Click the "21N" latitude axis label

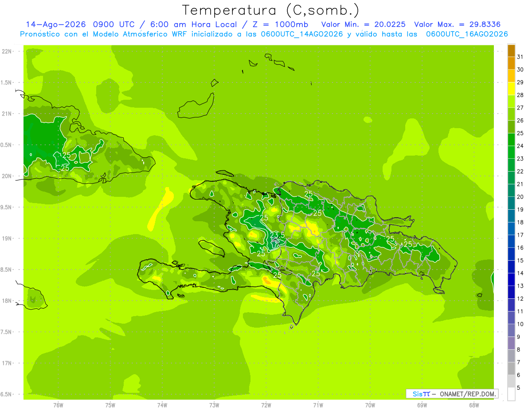click(7, 114)
